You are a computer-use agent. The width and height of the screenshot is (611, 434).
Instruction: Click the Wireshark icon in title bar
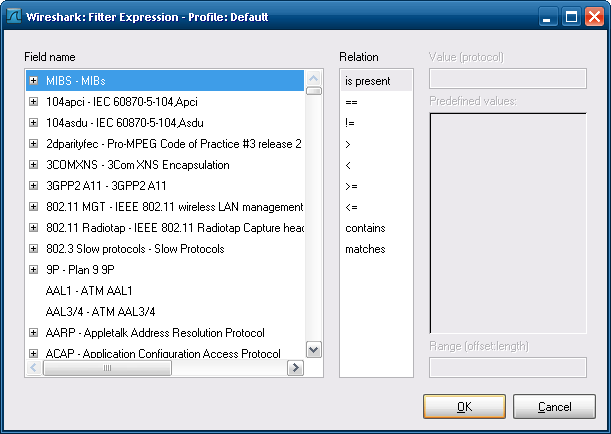click(15, 17)
